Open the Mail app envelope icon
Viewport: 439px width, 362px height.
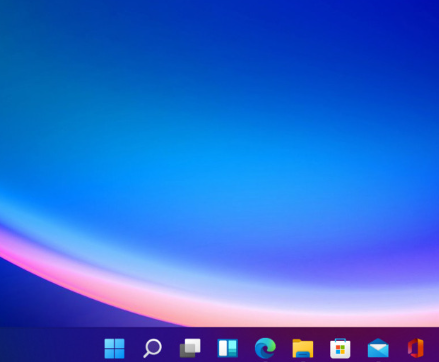(378, 348)
